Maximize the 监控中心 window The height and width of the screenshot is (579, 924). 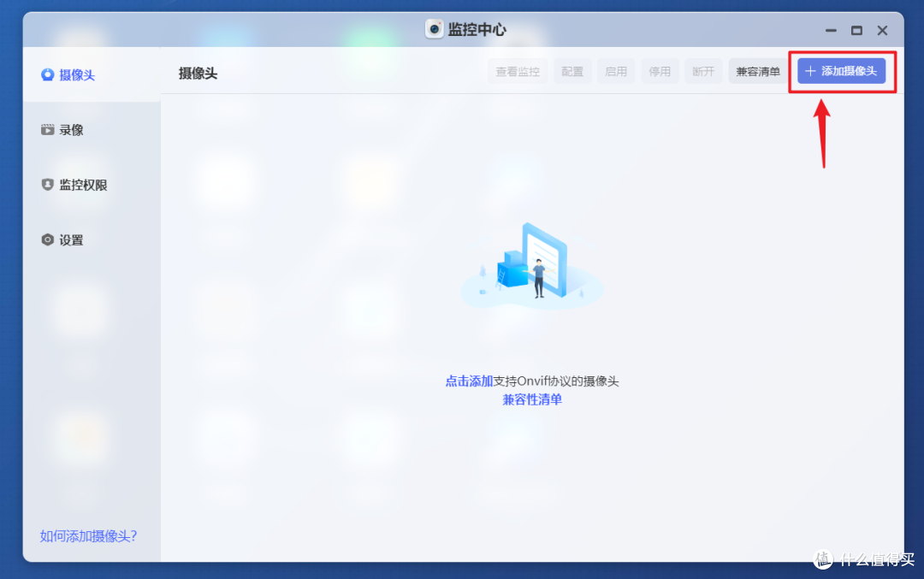(856, 30)
